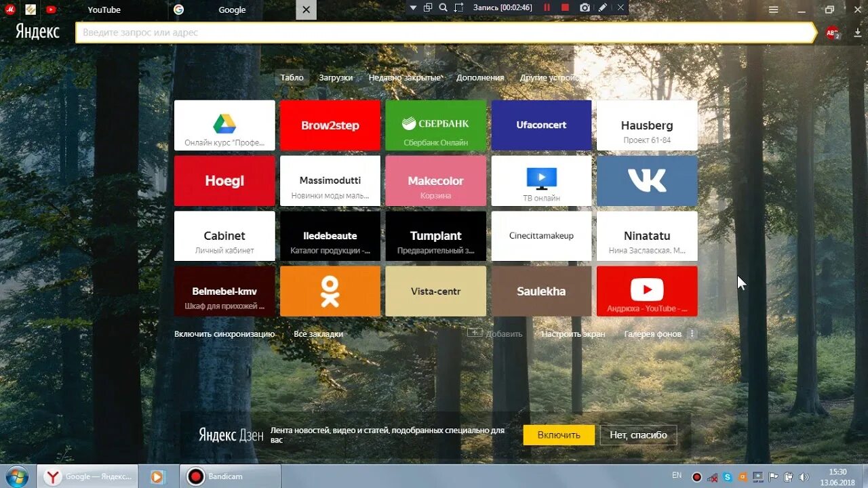Take a screenshot with the camera icon
This screenshot has height=488, width=868.
point(585,7)
